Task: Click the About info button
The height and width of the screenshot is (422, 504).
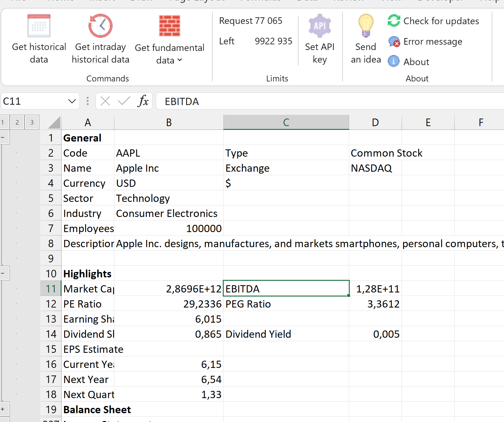Action: (x=408, y=62)
